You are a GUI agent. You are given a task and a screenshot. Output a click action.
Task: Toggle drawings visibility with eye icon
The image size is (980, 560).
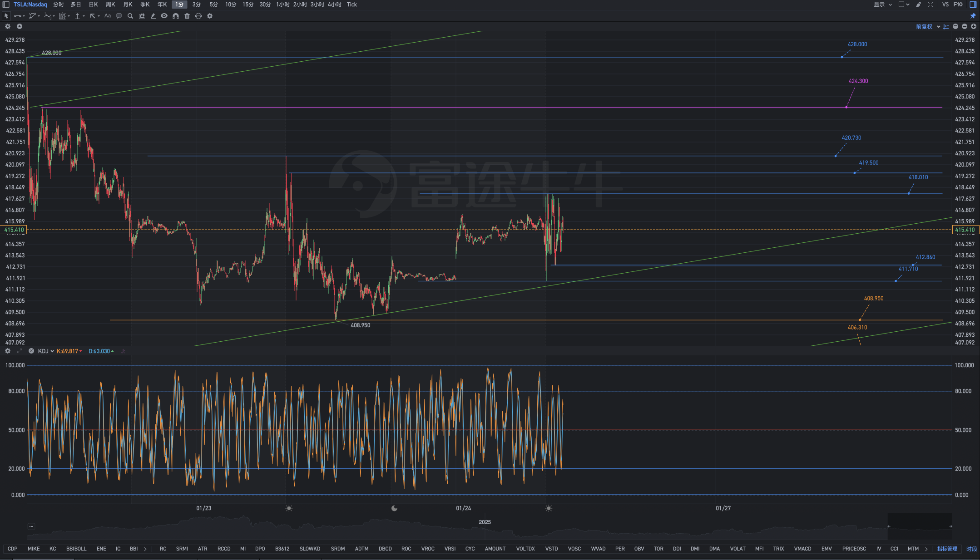[x=164, y=16]
